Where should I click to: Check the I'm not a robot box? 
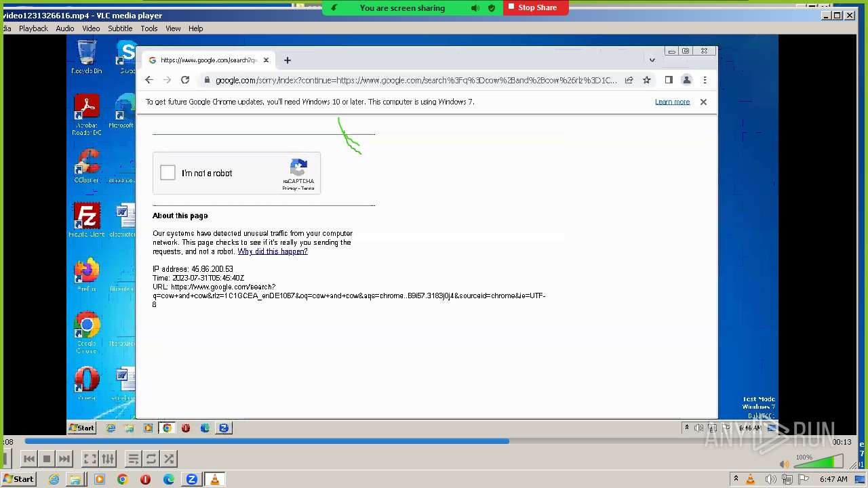click(167, 173)
